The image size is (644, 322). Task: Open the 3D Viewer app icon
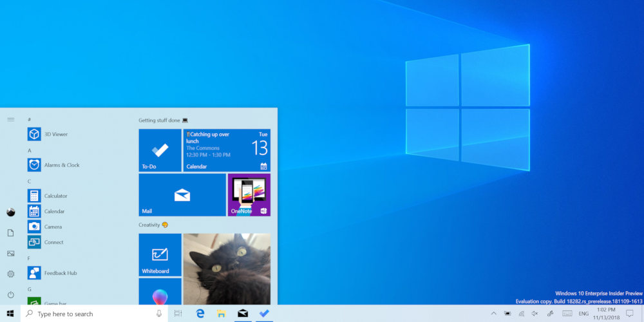[34, 135]
